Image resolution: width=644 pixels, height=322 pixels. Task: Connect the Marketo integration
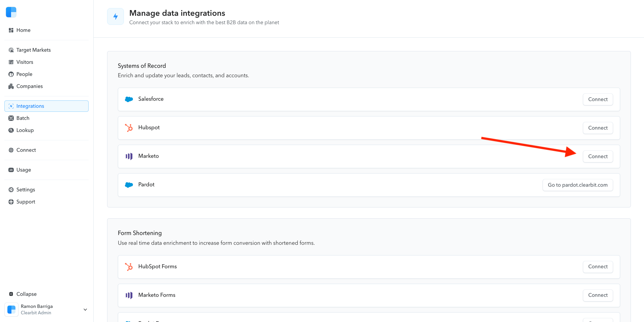pos(598,156)
